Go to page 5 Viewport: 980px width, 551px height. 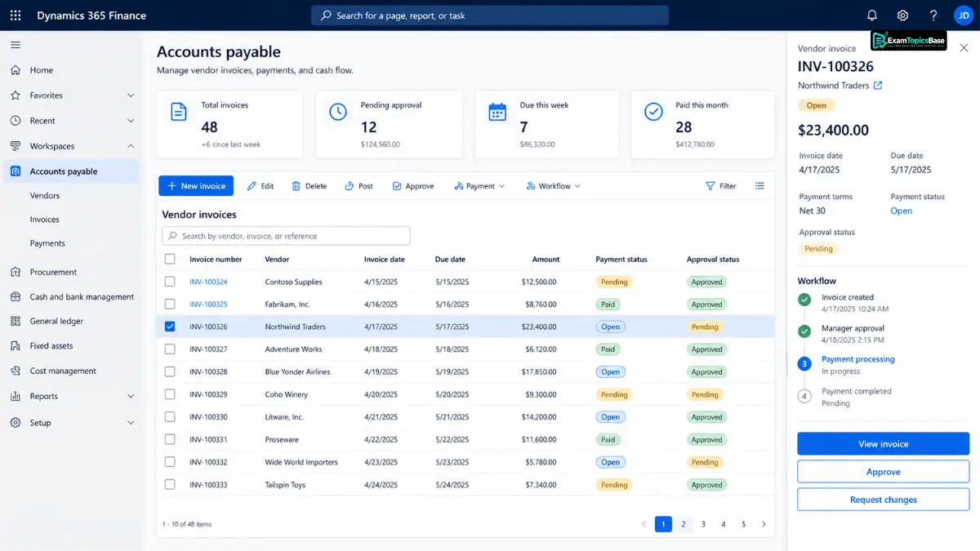[743, 524]
